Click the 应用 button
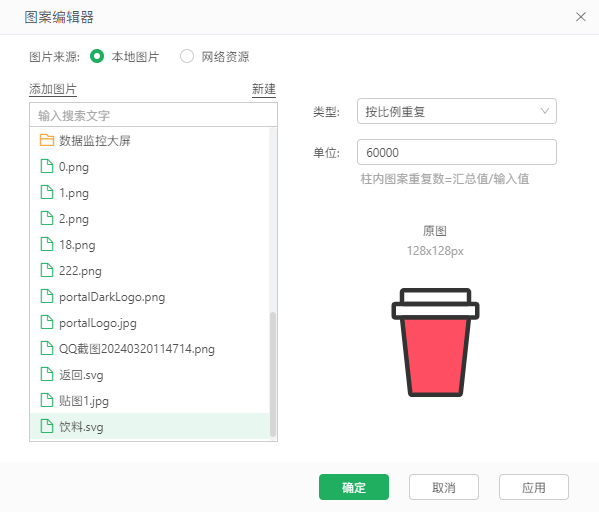 click(x=534, y=487)
